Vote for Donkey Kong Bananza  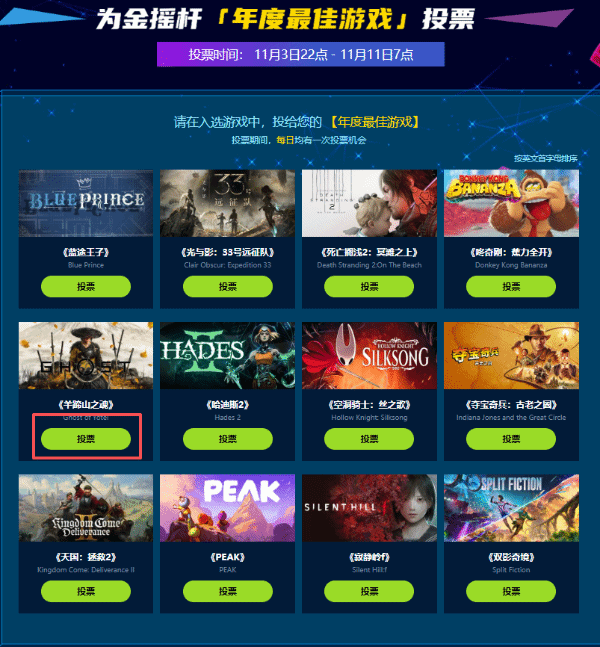tap(511, 286)
